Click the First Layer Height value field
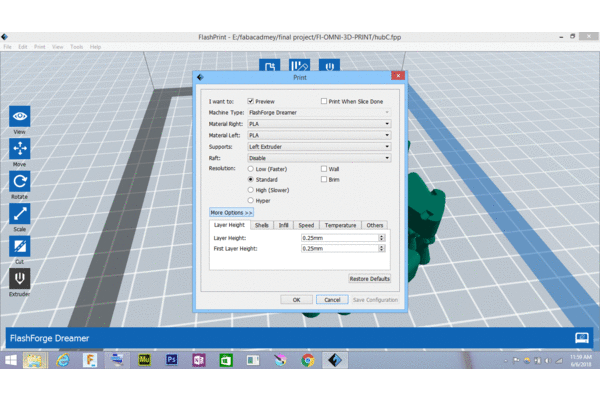The height and width of the screenshot is (400, 600). click(x=340, y=248)
